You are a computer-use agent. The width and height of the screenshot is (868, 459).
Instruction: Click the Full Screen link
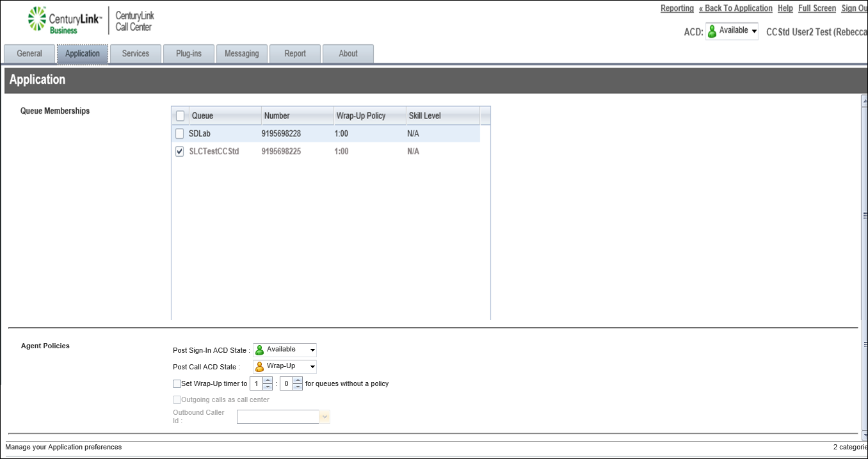[x=817, y=8]
